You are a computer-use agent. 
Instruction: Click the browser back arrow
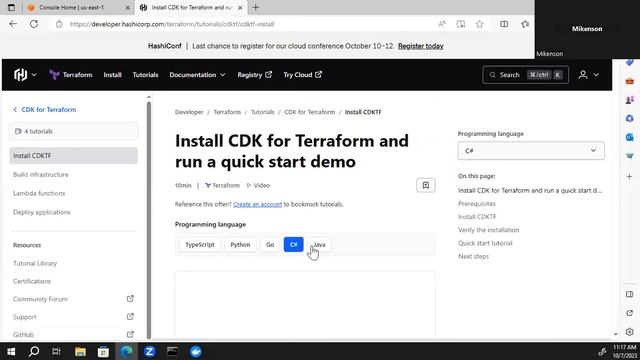coord(13,24)
